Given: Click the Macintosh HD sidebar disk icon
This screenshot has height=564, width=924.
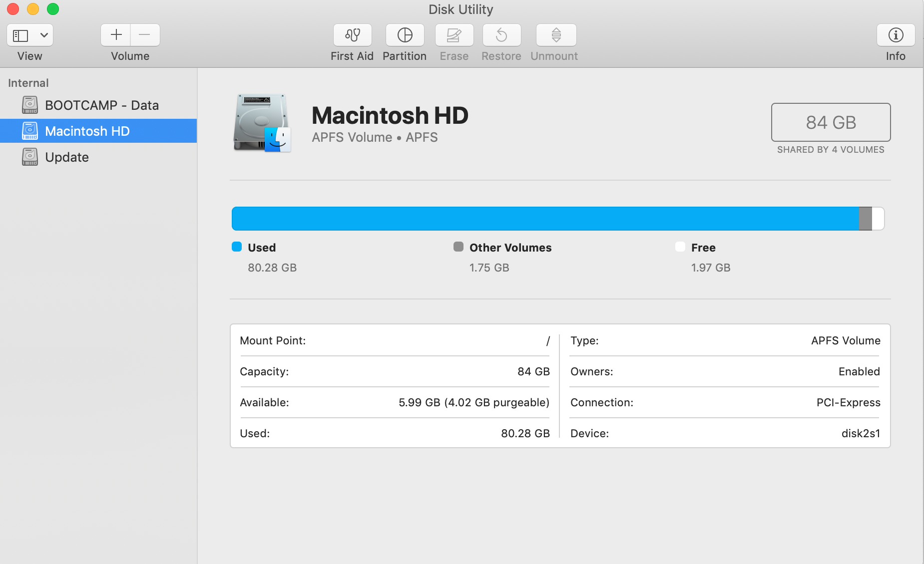Looking at the screenshot, I should pos(30,131).
